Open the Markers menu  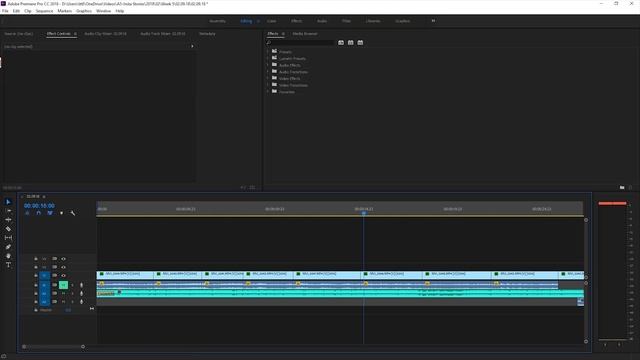click(64, 11)
